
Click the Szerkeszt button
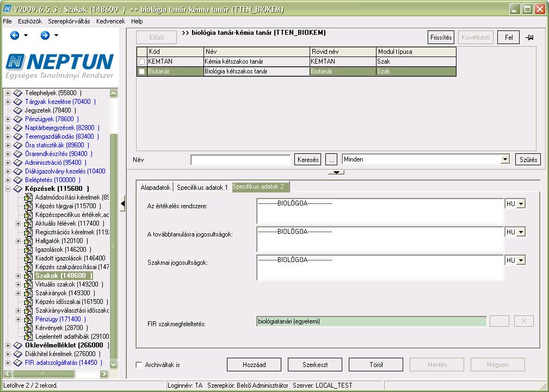point(315,365)
